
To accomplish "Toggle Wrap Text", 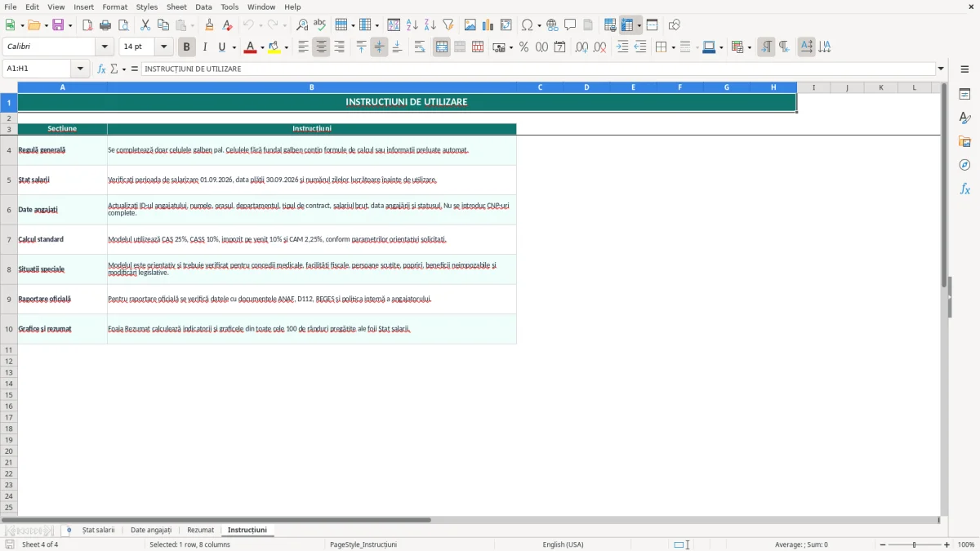I will point(420,47).
